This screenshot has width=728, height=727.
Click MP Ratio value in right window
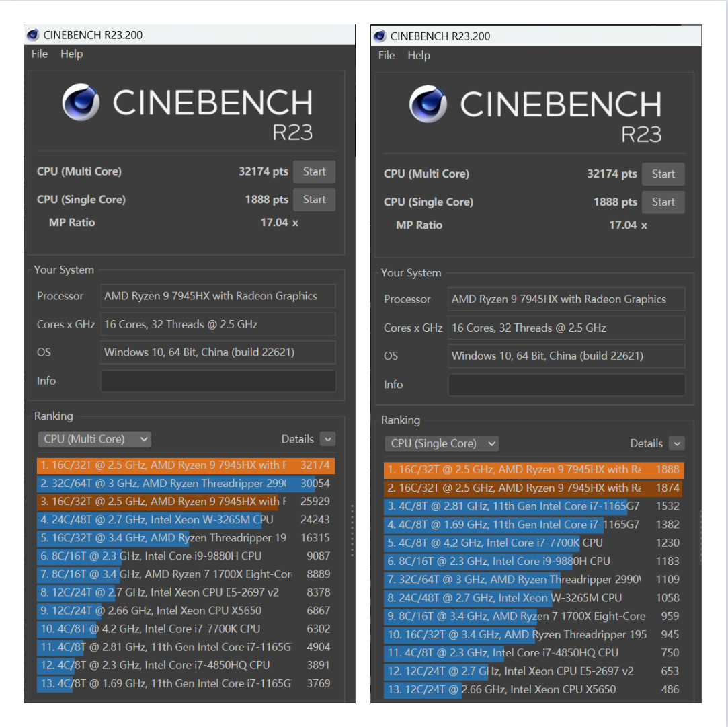click(x=628, y=225)
